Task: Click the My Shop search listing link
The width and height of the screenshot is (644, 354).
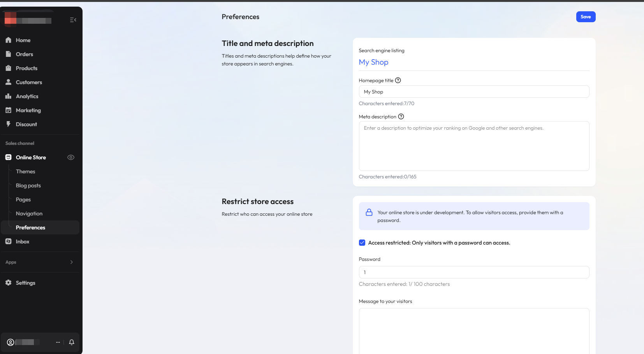Action: click(373, 62)
